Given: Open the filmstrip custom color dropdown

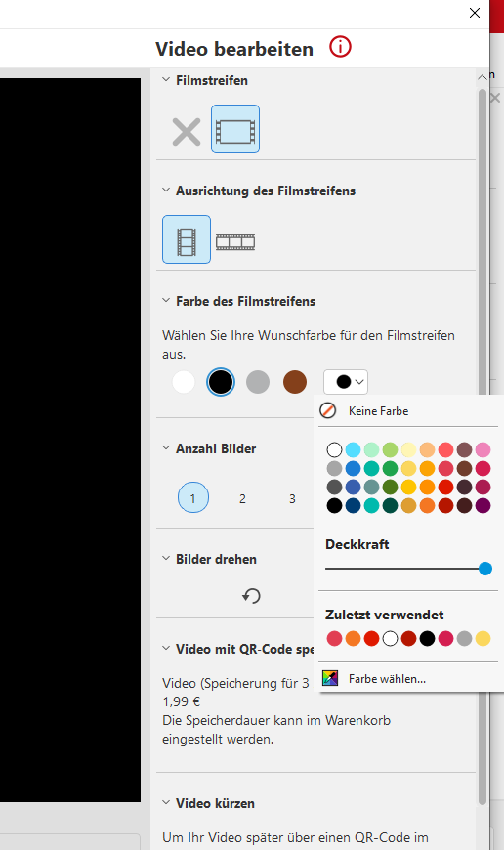Looking at the screenshot, I should (x=346, y=382).
